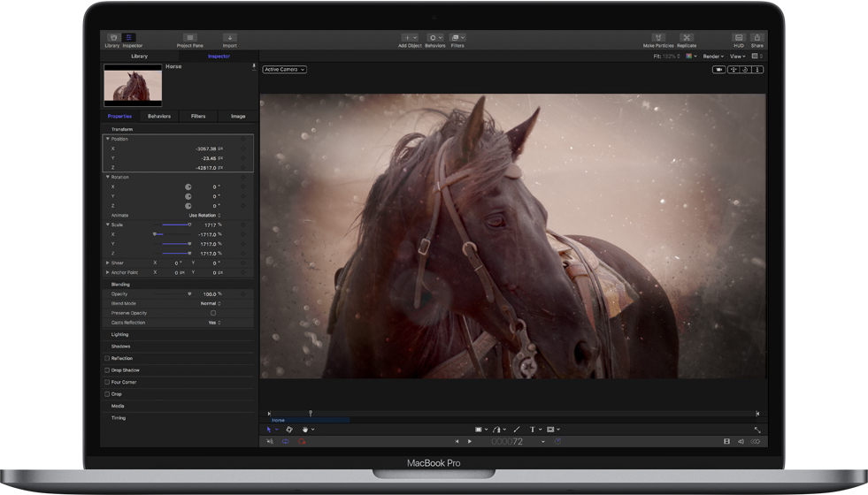The width and height of the screenshot is (868, 495).
Task: Switch to the Behaviors inspector tab
Action: coord(159,116)
